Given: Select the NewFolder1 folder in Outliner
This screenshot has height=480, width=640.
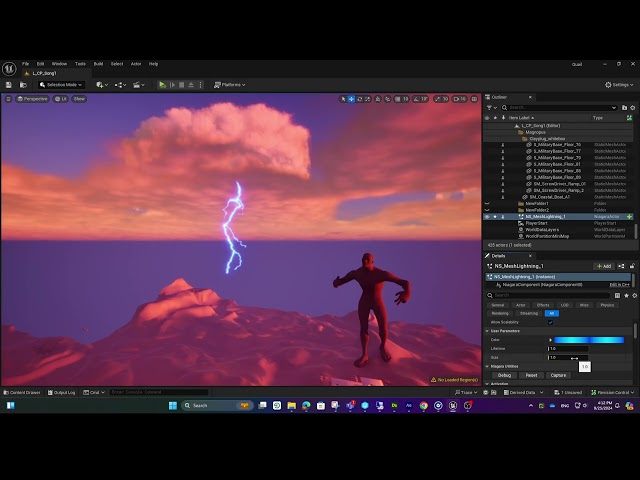Looking at the screenshot, I should tap(537, 203).
